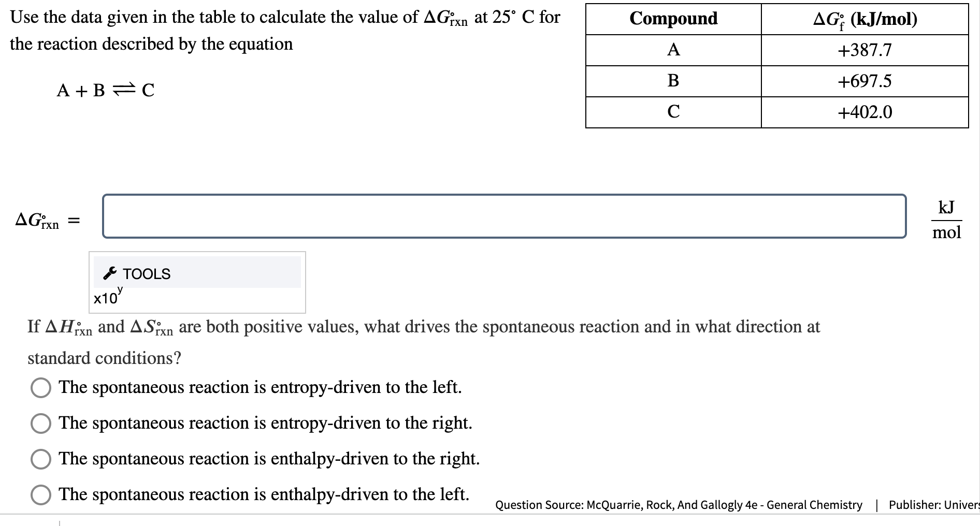
Task: Click the +402.0 value for compound C
Action: click(x=864, y=112)
